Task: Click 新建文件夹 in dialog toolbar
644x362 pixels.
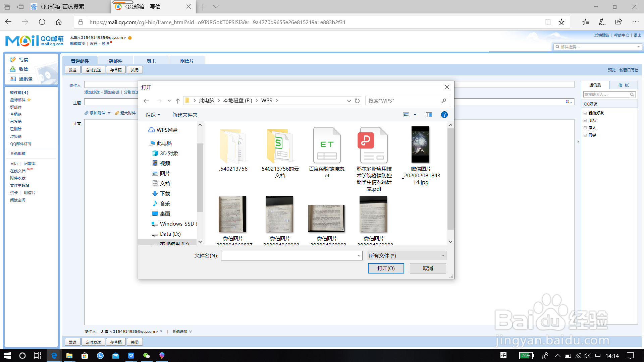Action: point(185,115)
